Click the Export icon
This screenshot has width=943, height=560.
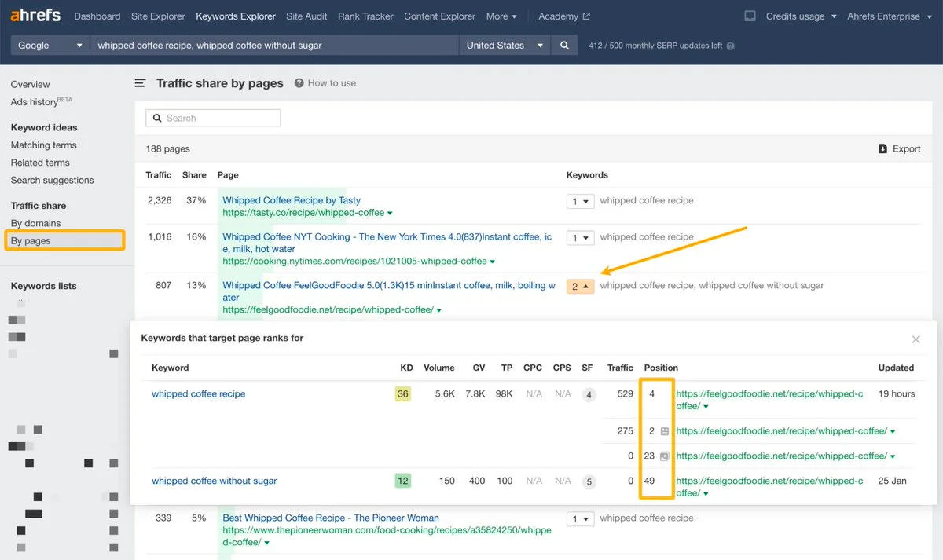(x=882, y=148)
